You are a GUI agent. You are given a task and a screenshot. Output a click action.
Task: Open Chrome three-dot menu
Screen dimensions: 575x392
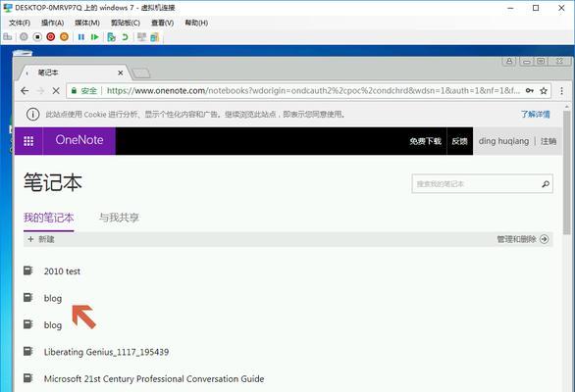coord(561,90)
